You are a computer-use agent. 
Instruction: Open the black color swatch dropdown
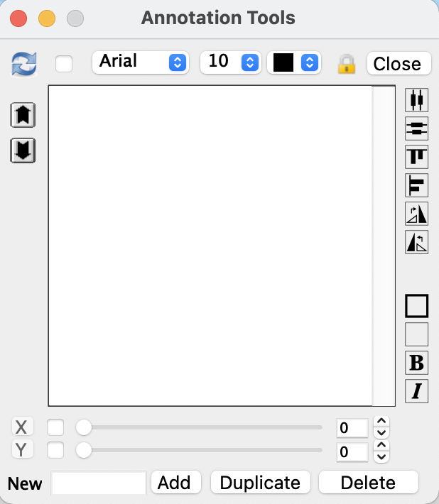point(294,62)
